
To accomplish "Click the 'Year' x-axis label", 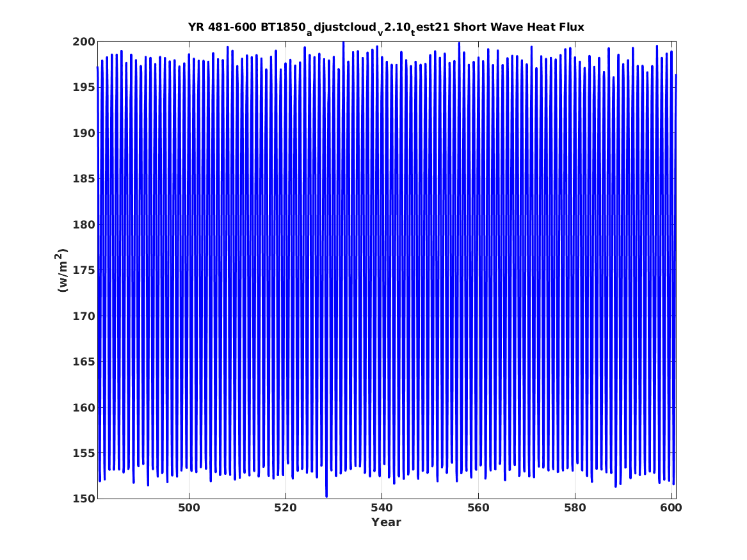I will click(386, 522).
